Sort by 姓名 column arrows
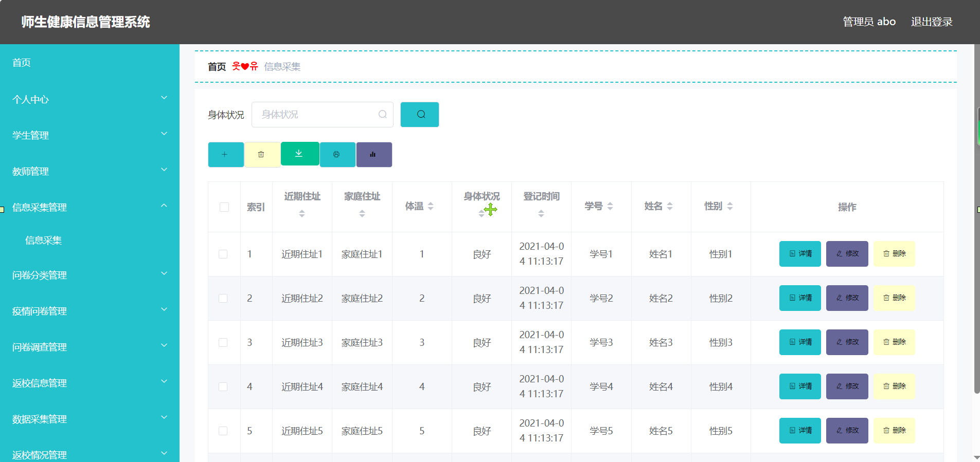This screenshot has width=980, height=462. point(670,206)
